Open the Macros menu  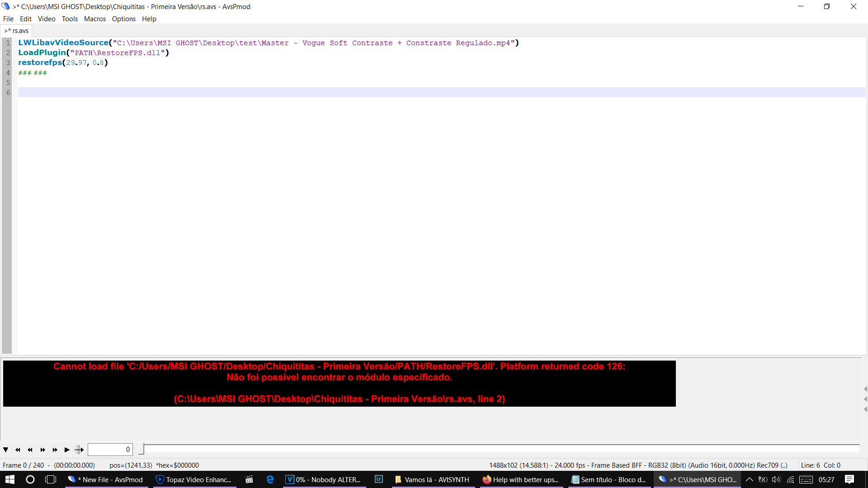tap(95, 19)
